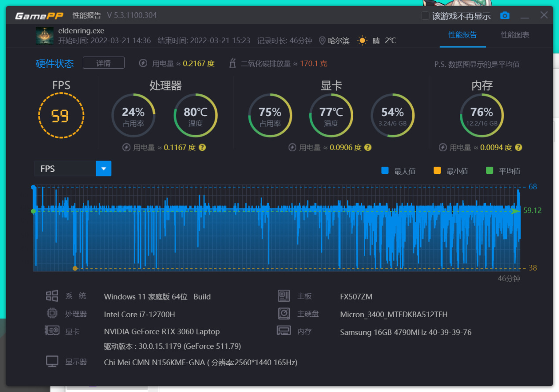Click the graphics card power help icon
Viewport: 559px width, 392px height.
pos(368,147)
